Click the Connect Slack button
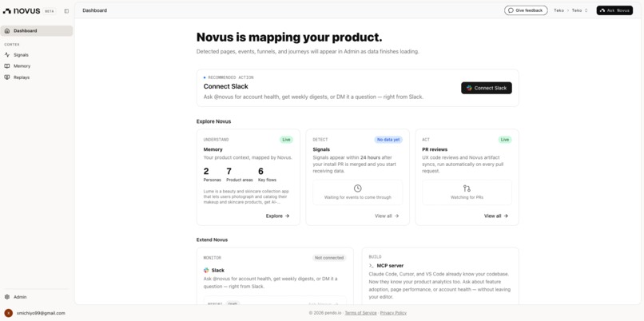 click(487, 88)
